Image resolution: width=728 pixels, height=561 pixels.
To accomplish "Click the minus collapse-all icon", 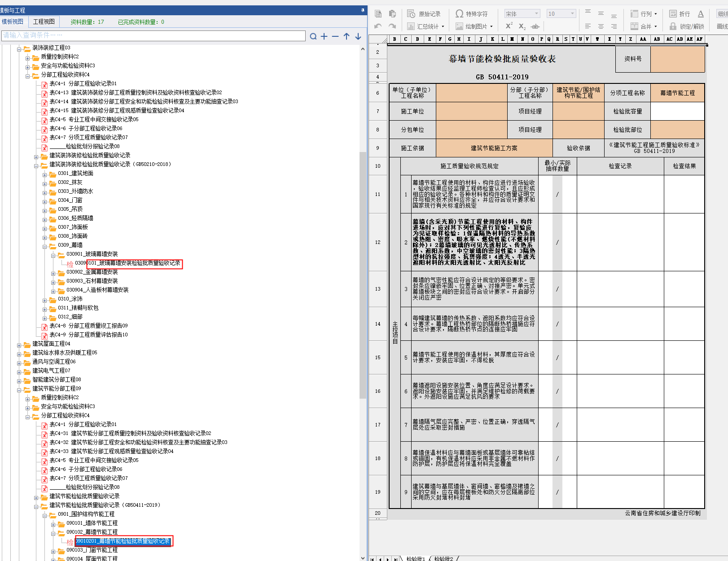I will [335, 36].
